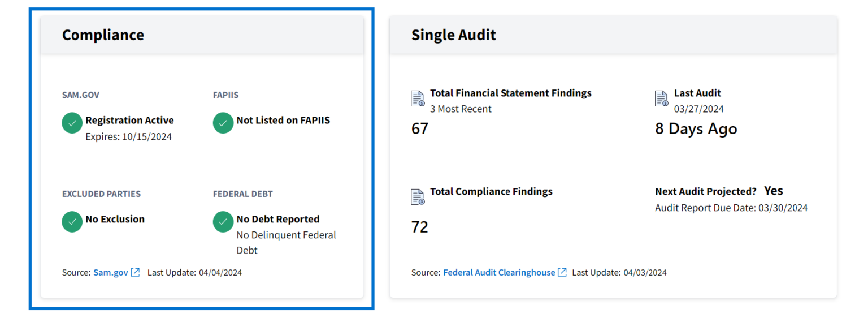The image size is (868, 322).
Task: Open the Federal Audit Clearinghouse link
Action: pos(499,273)
